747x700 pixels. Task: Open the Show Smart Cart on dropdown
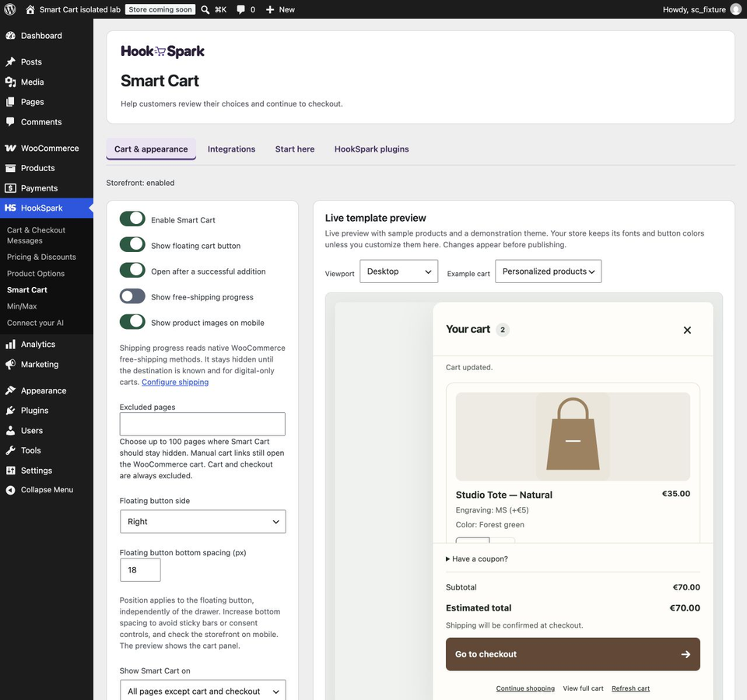[203, 691]
